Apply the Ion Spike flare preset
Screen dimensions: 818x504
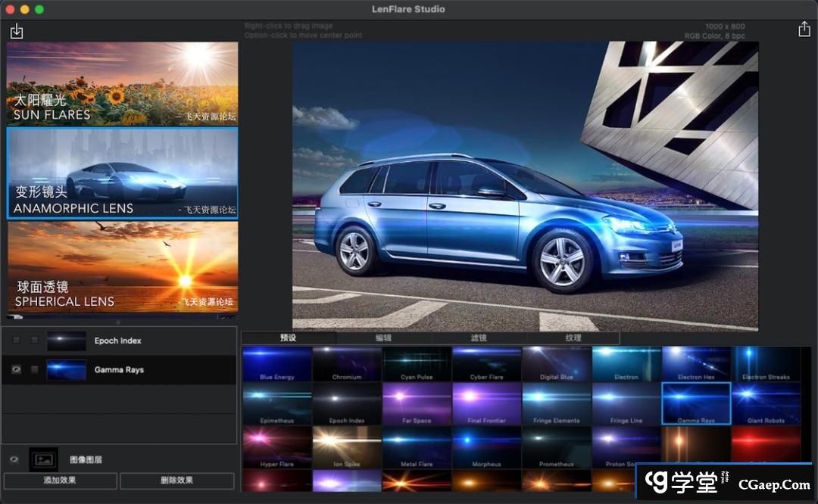[x=347, y=446]
